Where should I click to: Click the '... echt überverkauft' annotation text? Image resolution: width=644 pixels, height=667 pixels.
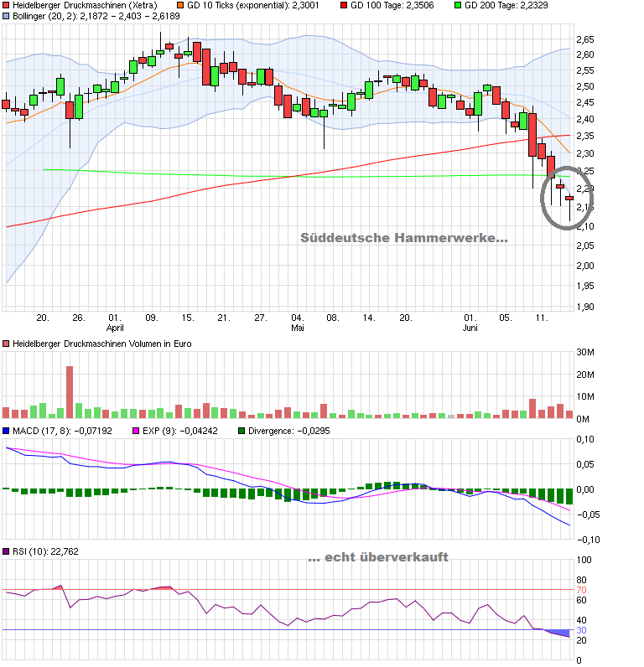click(378, 557)
